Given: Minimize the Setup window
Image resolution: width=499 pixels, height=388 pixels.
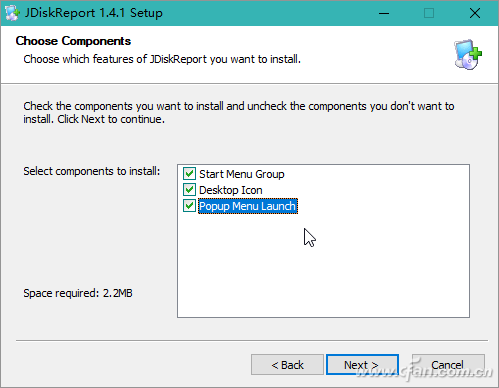Looking at the screenshot, I should point(384,13).
